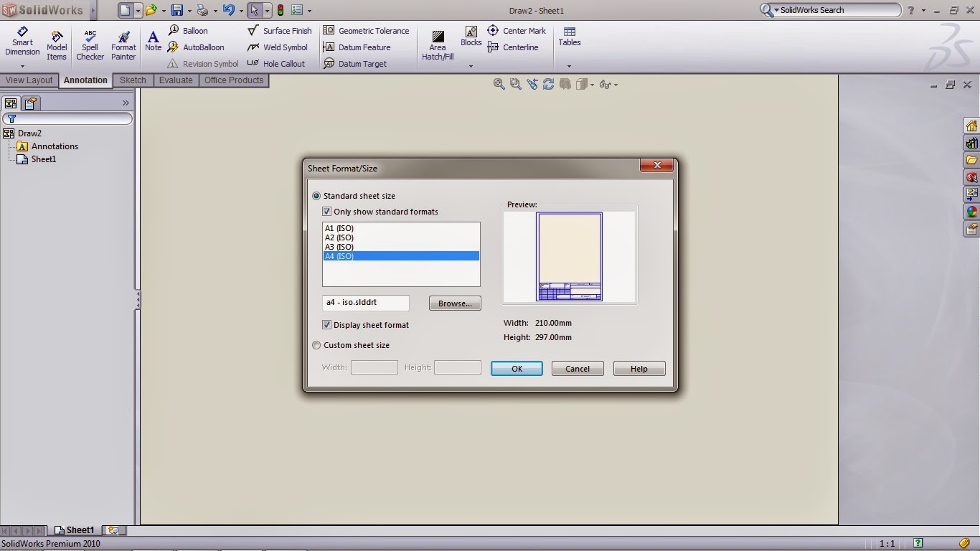This screenshot has width=980, height=551.
Task: Open the Blocks tool
Action: tap(471, 37)
